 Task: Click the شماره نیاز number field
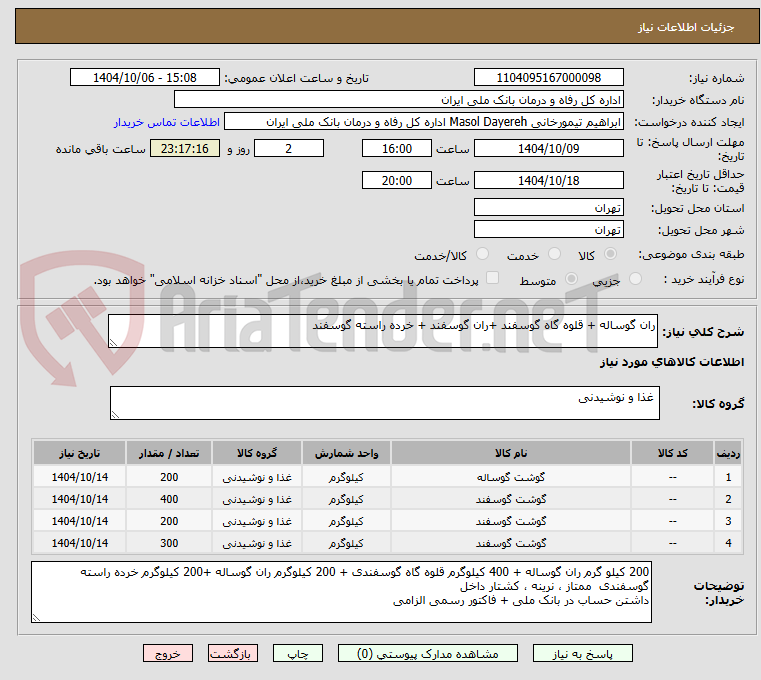tap(548, 78)
